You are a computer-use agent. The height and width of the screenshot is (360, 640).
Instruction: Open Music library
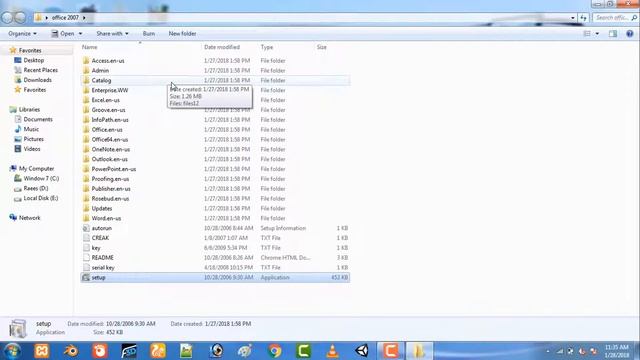(31, 129)
